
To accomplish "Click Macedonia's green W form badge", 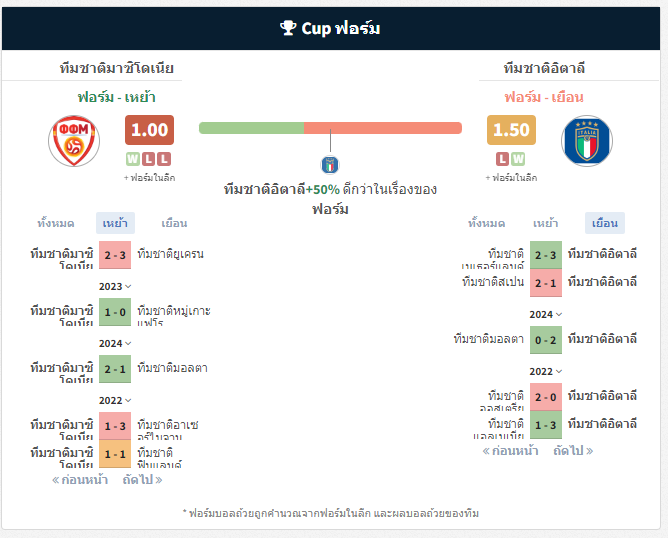I will 133,159.
